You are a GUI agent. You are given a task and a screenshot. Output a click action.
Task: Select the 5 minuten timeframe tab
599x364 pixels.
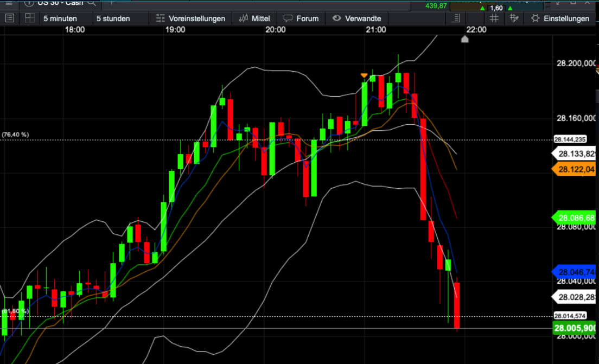(61, 18)
